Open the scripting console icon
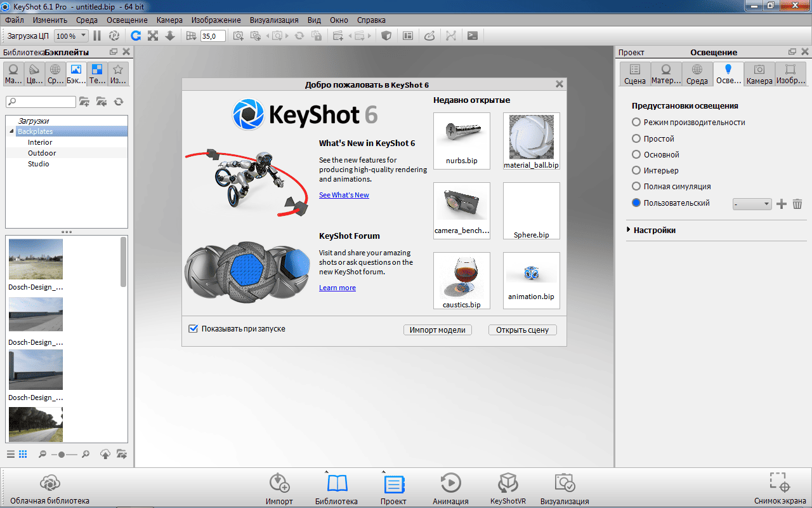 472,36
